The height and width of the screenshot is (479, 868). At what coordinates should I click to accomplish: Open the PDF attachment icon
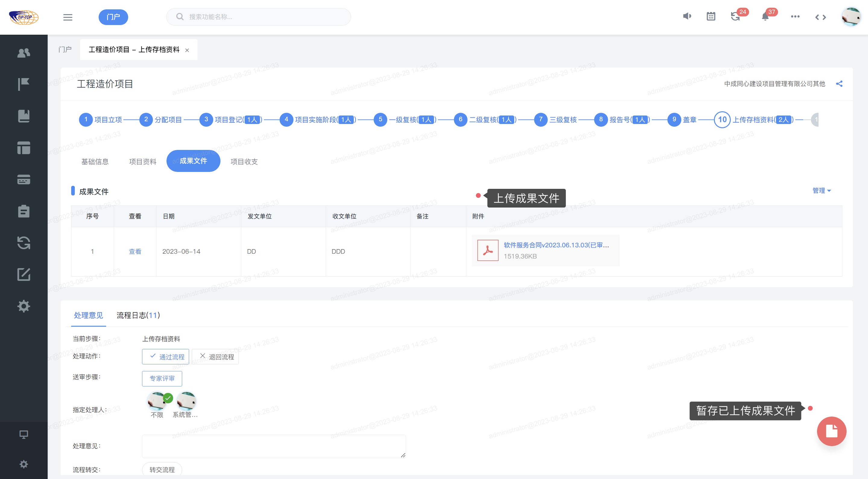(488, 250)
